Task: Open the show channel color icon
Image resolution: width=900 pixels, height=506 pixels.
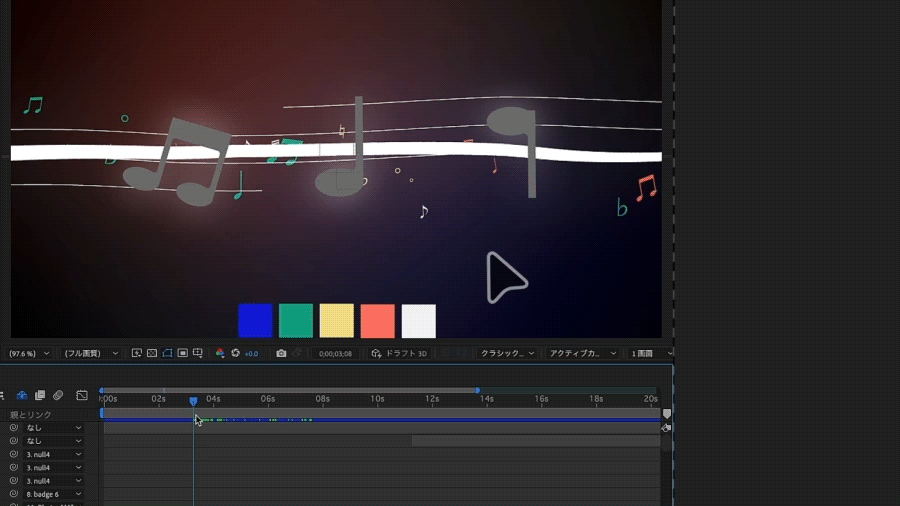Action: [220, 353]
